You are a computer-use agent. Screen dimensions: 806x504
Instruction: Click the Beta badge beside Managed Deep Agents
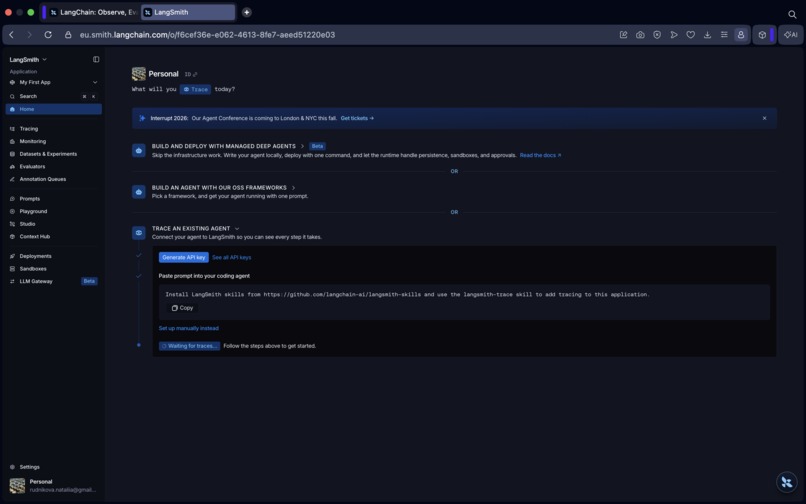[317, 146]
